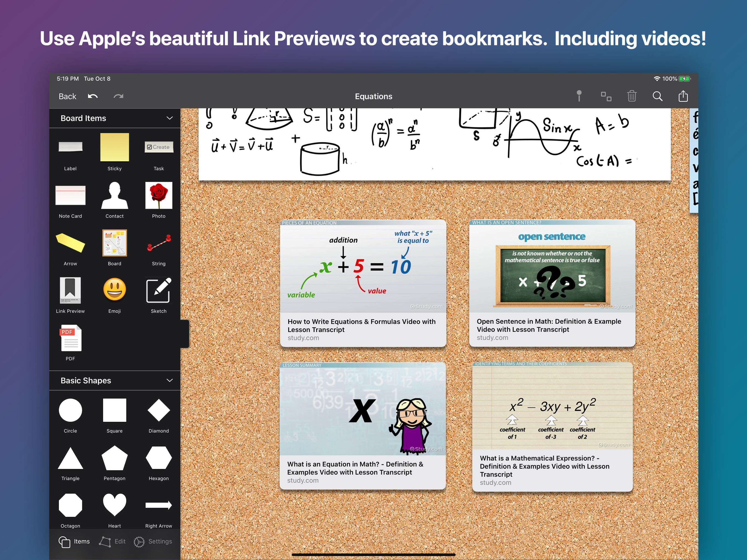Screen dimensions: 747x560
Task: Collapse the Board Items section
Action: 170,118
